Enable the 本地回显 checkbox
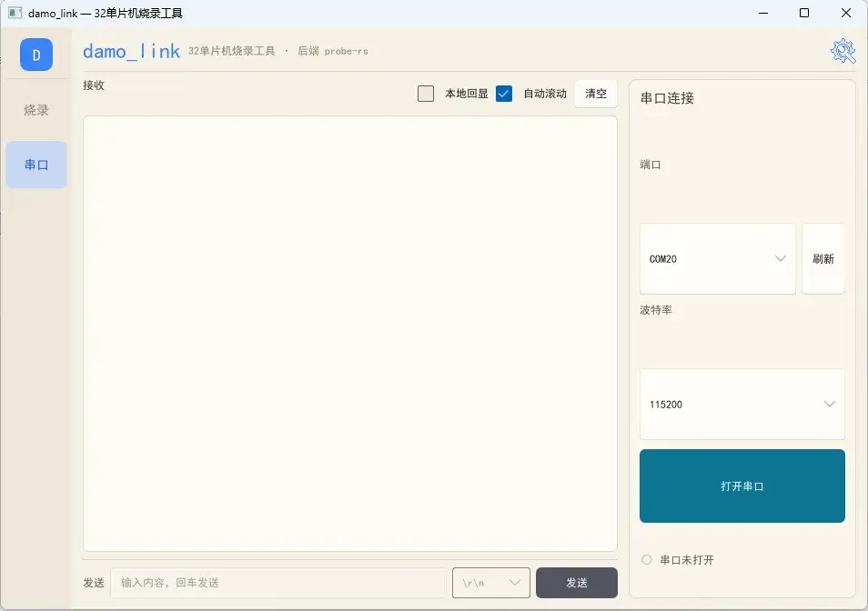 point(426,94)
